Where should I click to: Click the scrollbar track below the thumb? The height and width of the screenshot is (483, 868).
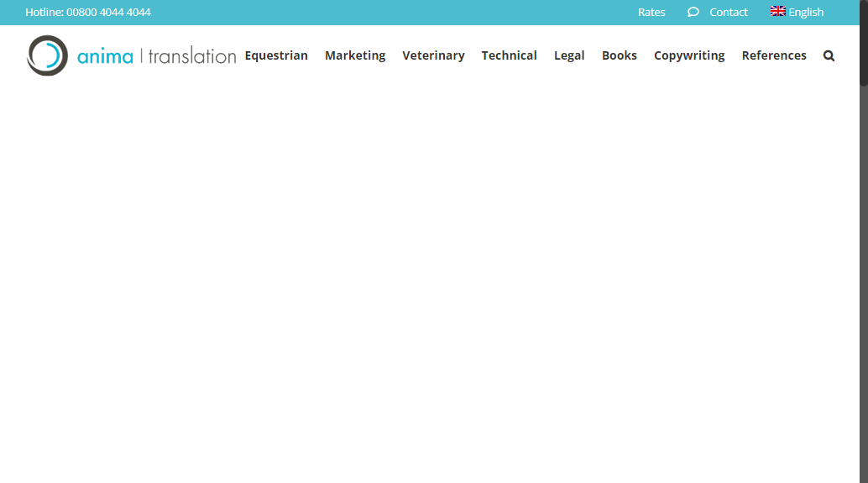pyautogui.click(x=863, y=294)
